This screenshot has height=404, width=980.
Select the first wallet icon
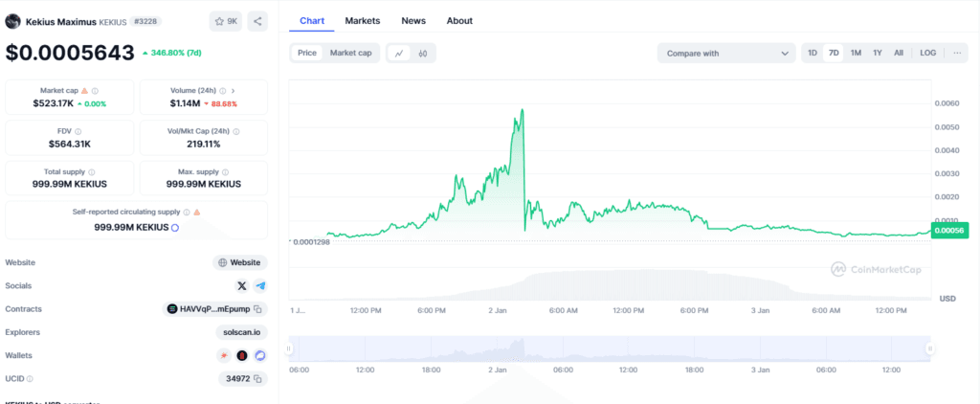pos(223,356)
